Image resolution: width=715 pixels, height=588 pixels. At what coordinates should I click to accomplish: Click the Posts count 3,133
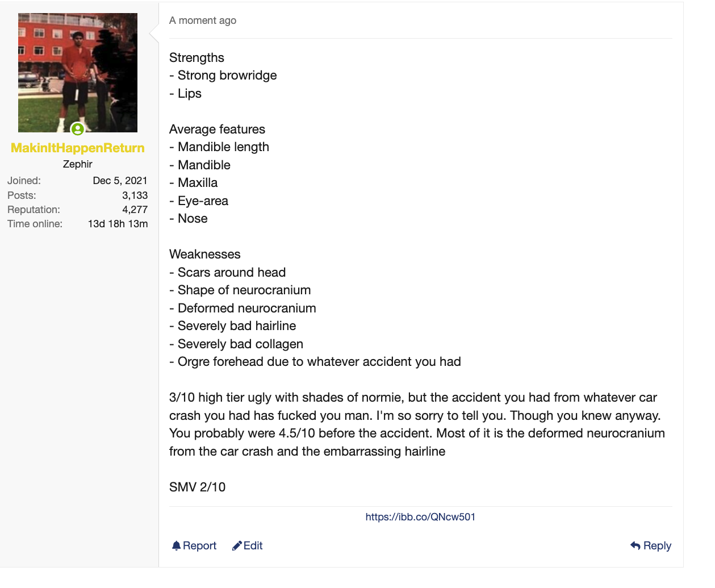(135, 195)
